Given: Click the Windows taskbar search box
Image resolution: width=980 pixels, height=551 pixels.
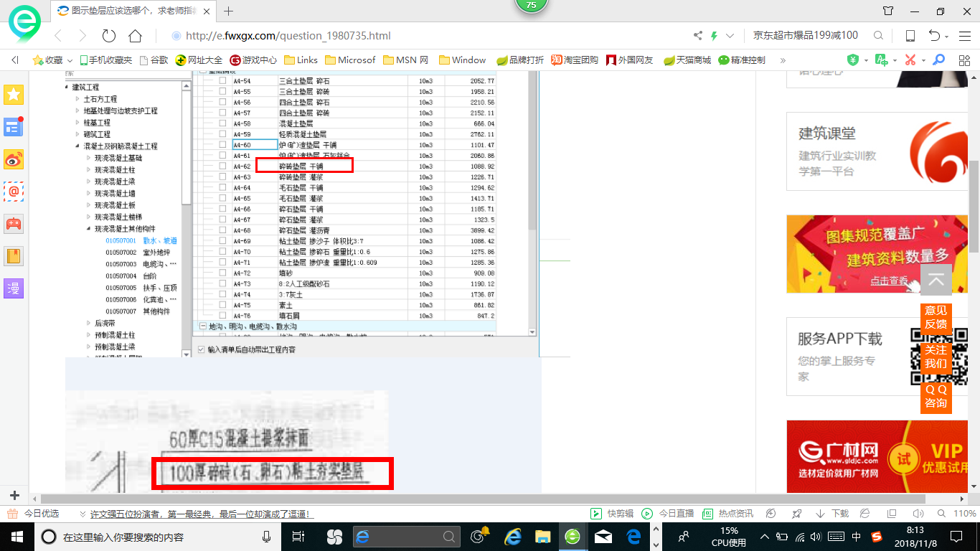Looking at the screenshot, I should 156,537.
